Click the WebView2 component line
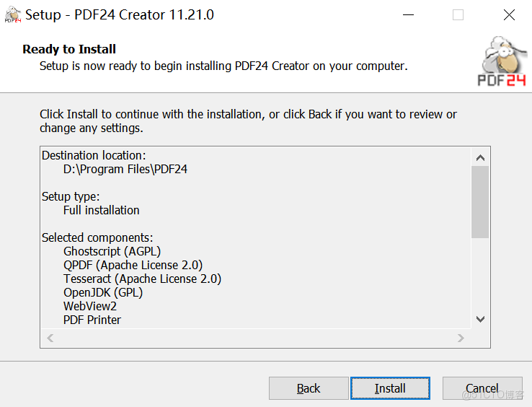This screenshot has width=532, height=407. click(x=90, y=306)
